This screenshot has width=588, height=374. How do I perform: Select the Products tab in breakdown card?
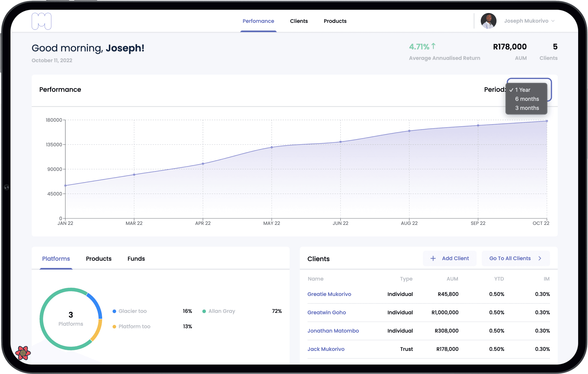point(99,259)
